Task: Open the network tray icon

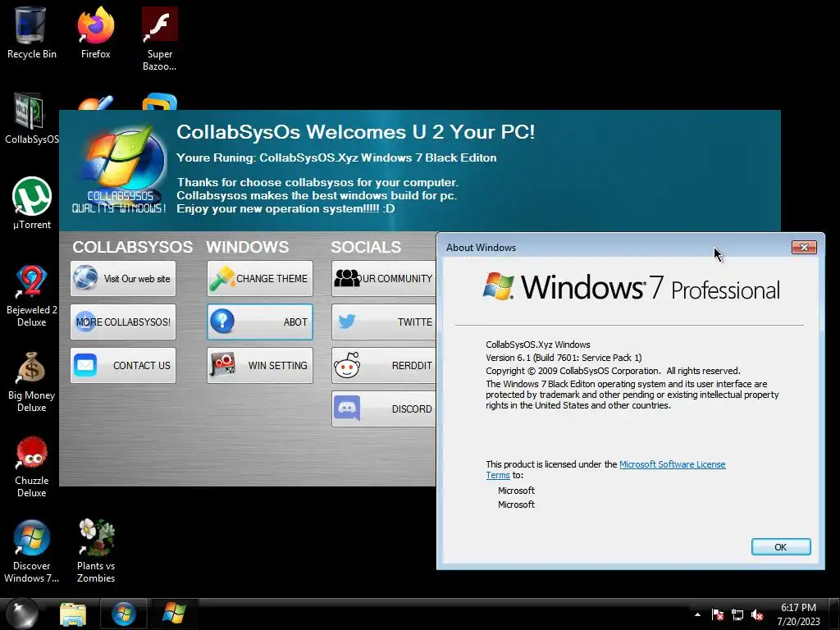Action: click(737, 614)
